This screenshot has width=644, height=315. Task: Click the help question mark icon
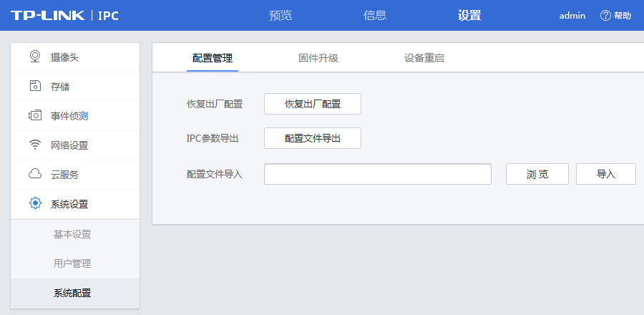[x=605, y=16]
